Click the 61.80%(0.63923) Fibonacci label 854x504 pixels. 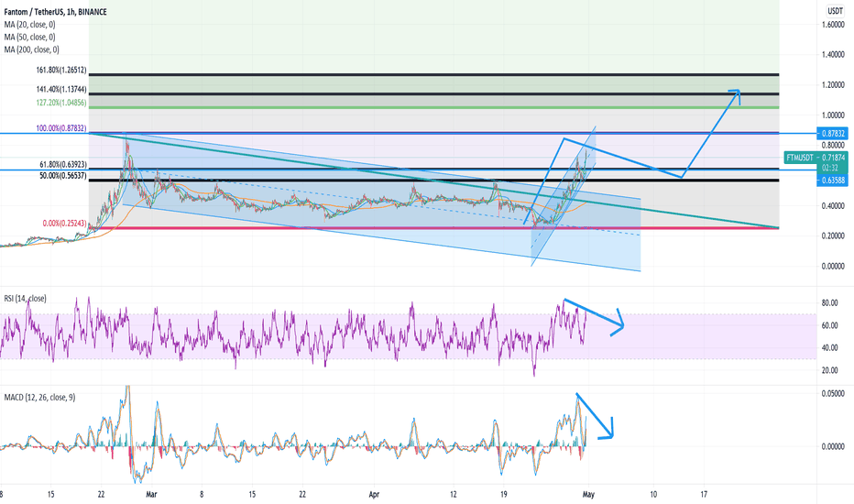(62, 165)
